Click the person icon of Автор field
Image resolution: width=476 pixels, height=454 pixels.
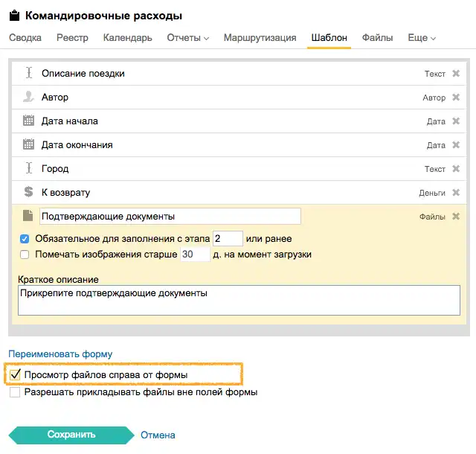[28, 97]
